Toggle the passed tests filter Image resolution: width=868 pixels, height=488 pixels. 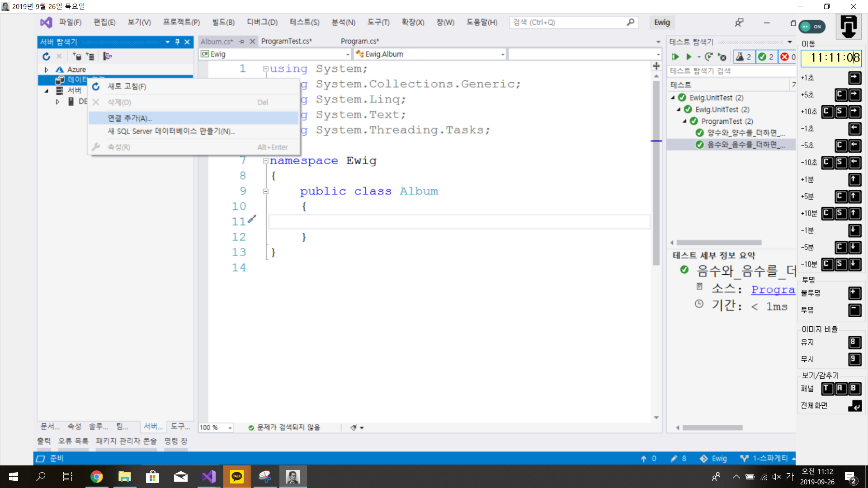[x=766, y=57]
